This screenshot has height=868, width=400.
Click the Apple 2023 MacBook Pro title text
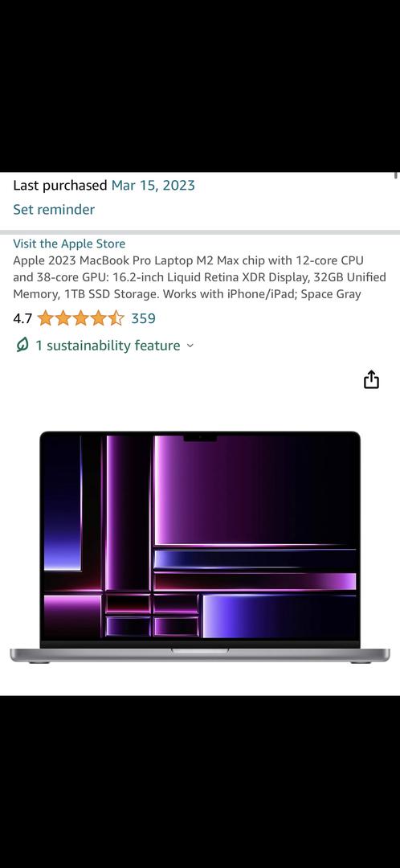tap(199, 276)
